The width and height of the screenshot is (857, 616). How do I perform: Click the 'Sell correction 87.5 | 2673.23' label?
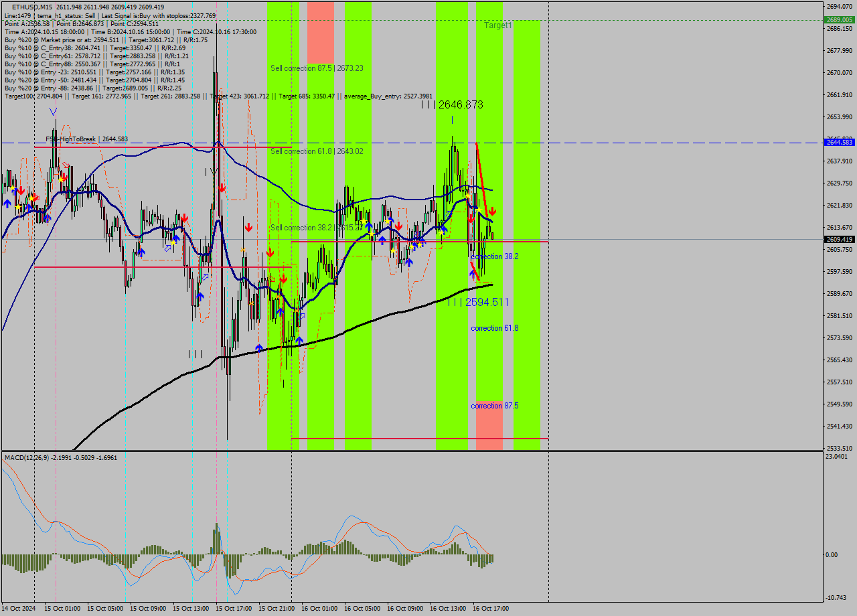[x=317, y=68]
